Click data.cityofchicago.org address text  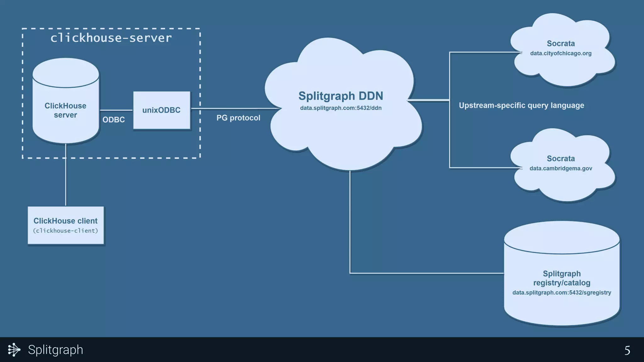(x=561, y=53)
